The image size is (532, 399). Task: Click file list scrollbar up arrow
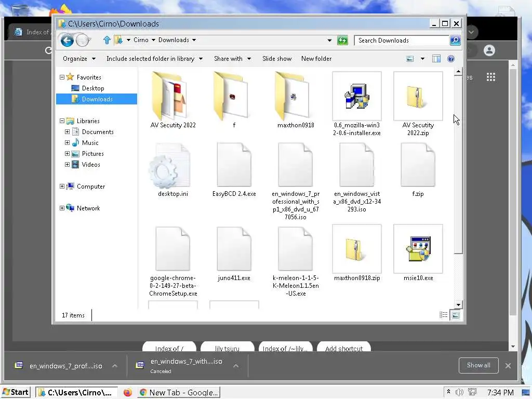point(458,71)
